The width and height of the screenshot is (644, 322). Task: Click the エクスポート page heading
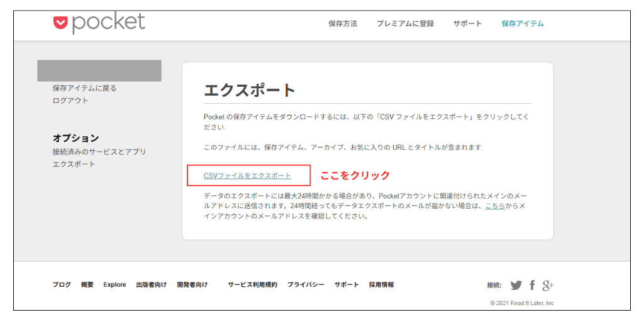tap(250, 90)
